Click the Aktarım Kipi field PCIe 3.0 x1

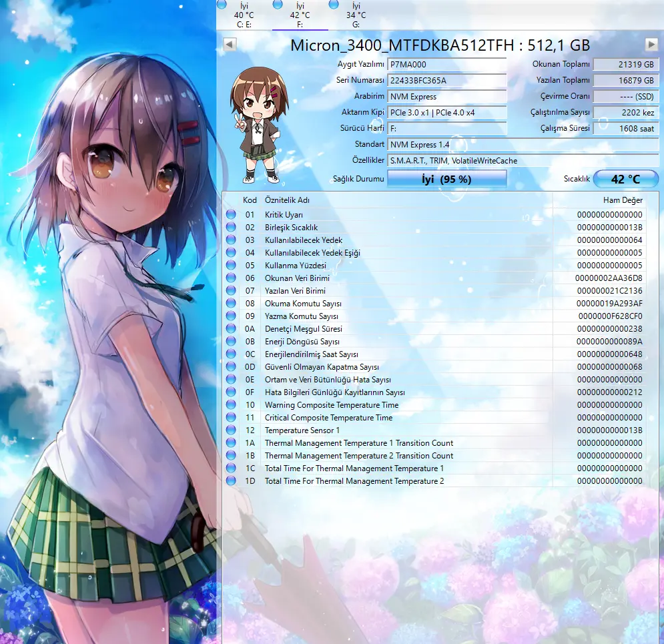446,113
